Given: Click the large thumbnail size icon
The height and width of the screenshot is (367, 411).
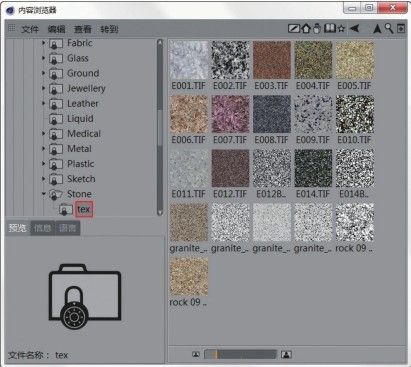Looking at the screenshot, I should (x=286, y=354).
